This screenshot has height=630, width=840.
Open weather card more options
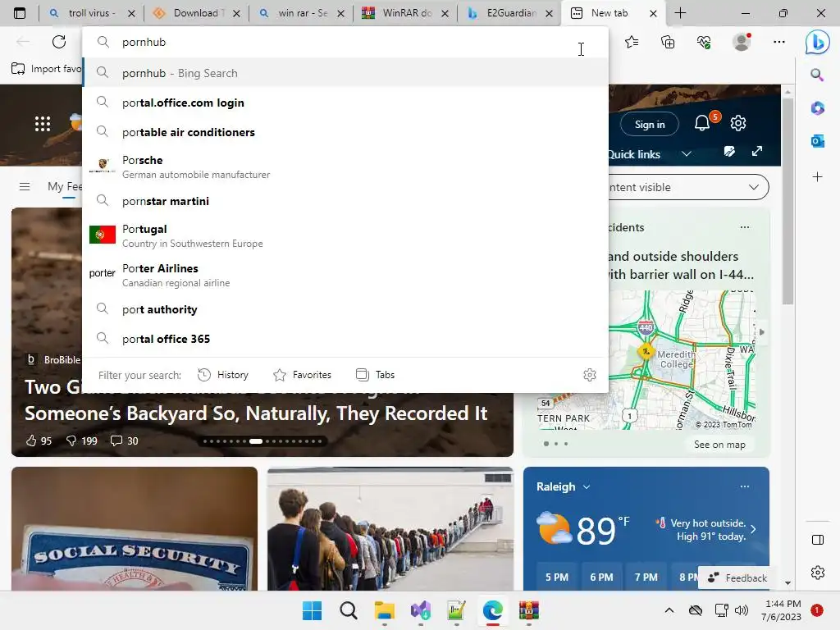pyautogui.click(x=745, y=486)
